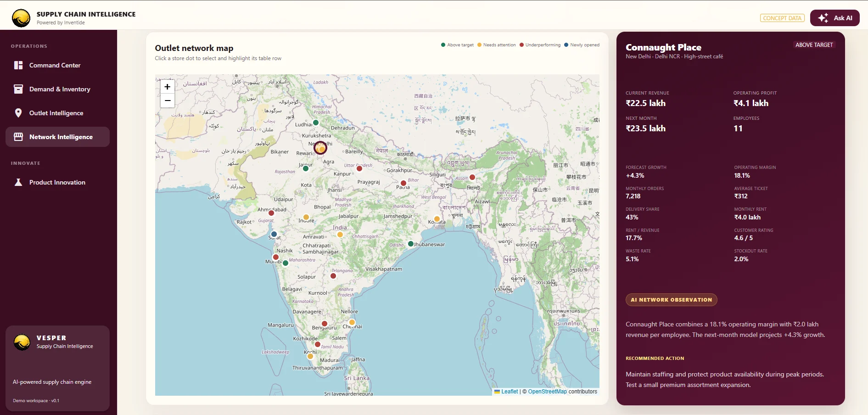Select the green store dot at Jaipur
The height and width of the screenshot is (415, 868).
[306, 168]
